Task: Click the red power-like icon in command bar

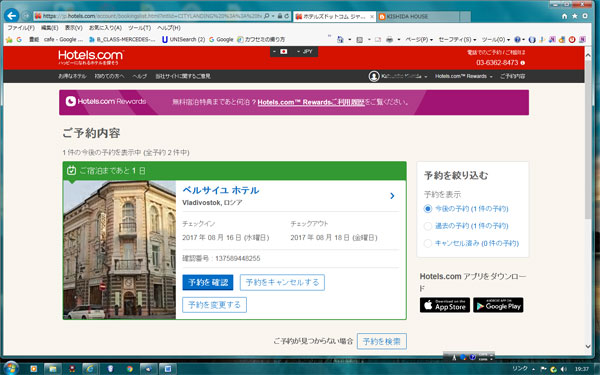Action: point(572,39)
